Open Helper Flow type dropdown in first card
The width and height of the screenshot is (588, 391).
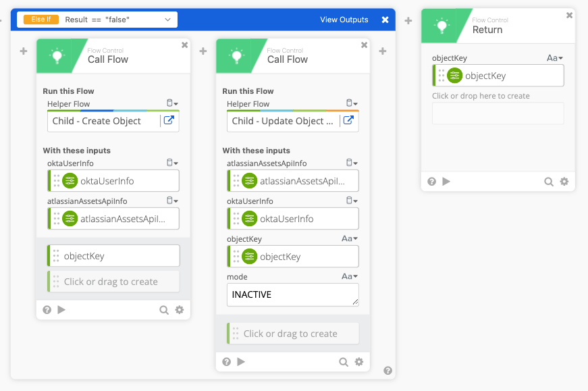(x=172, y=104)
